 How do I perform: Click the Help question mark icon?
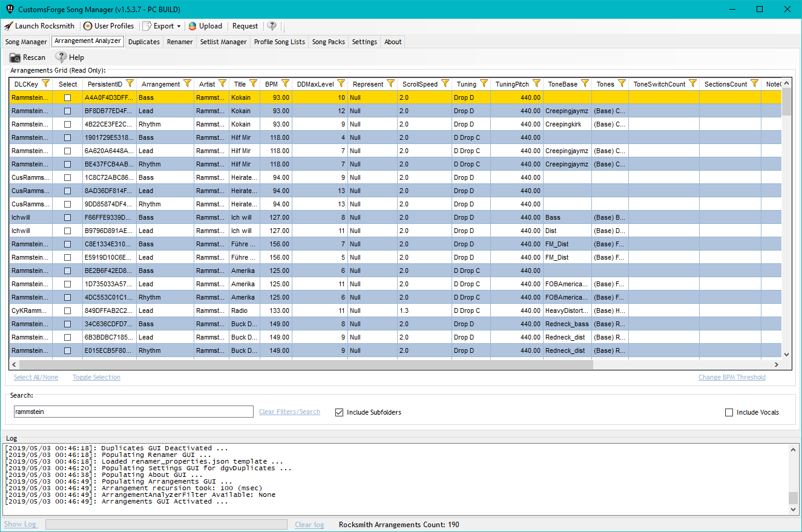[272, 25]
